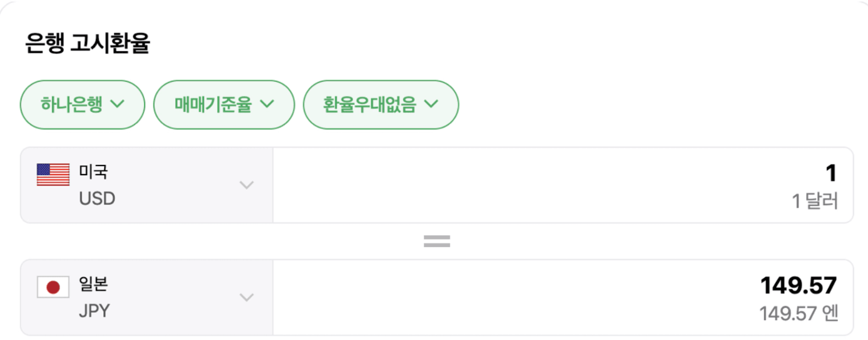Click the chevron arrow beside 하나은행

(117, 104)
